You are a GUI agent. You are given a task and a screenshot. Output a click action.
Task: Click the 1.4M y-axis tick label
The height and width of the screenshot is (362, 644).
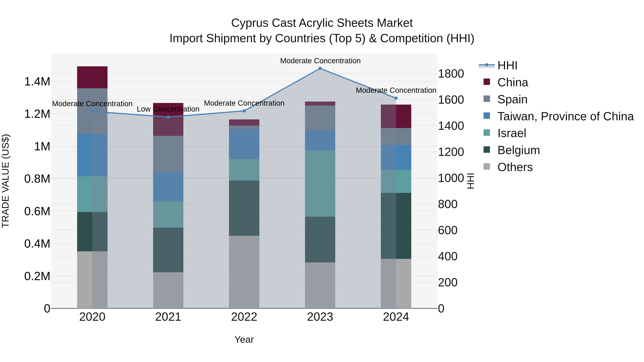37,82
